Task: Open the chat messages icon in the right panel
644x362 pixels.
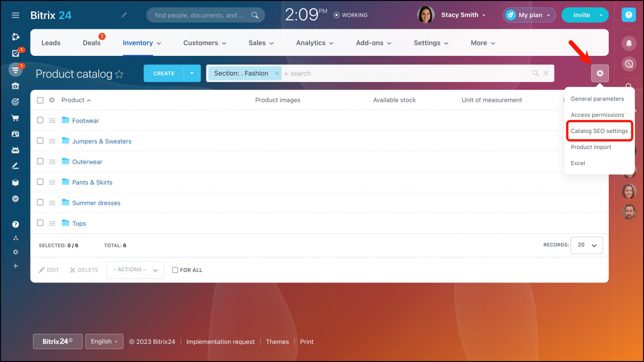Action: (628, 64)
